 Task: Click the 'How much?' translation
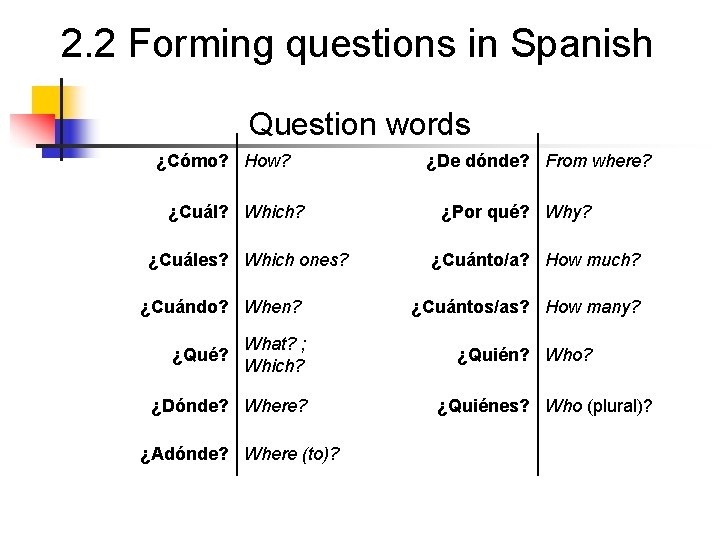coord(593,260)
